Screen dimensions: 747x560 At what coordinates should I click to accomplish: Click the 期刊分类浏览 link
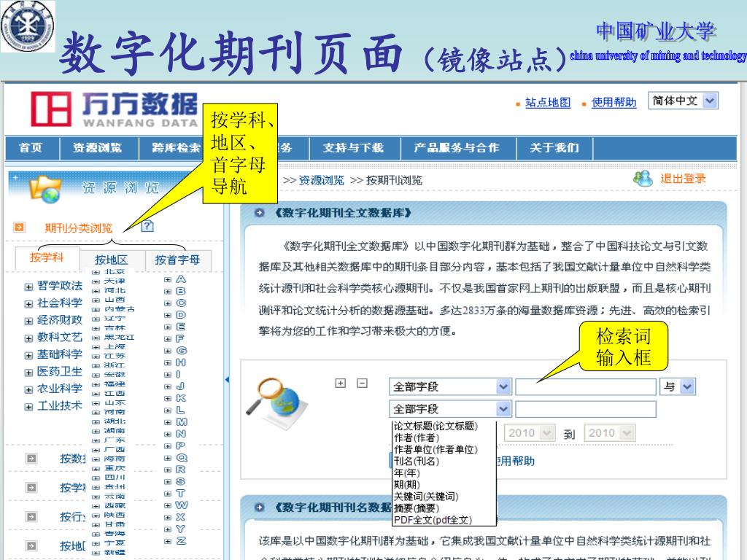pos(79,228)
